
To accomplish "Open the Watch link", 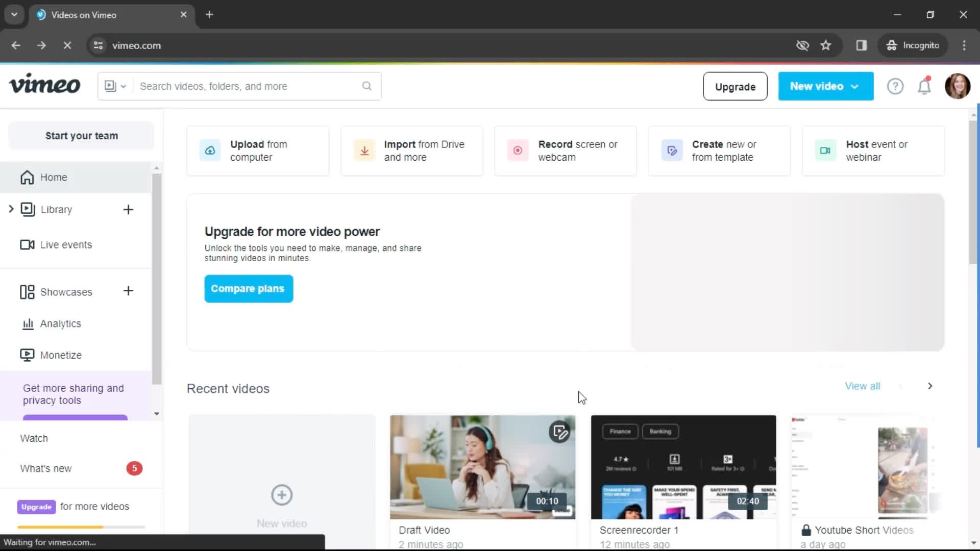I will 34,438.
